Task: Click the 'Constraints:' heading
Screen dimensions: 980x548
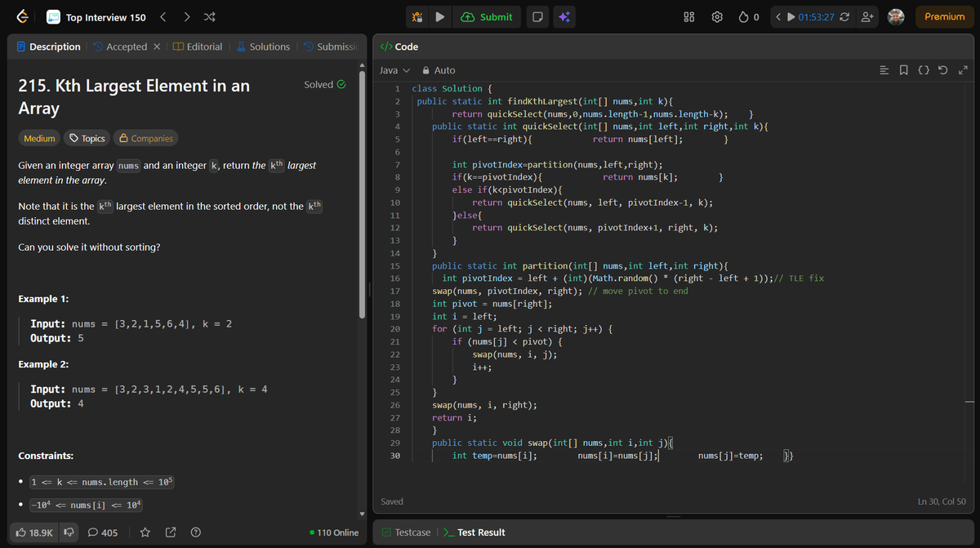Action: [x=46, y=456]
